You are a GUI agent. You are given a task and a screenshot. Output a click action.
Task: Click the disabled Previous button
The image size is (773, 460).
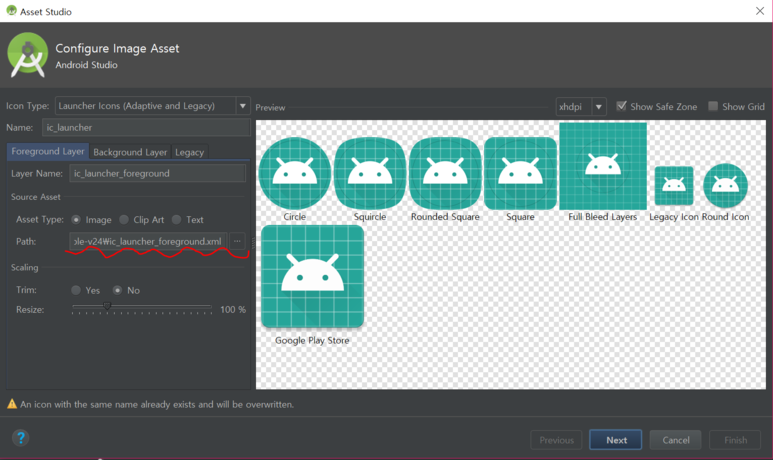(556, 440)
